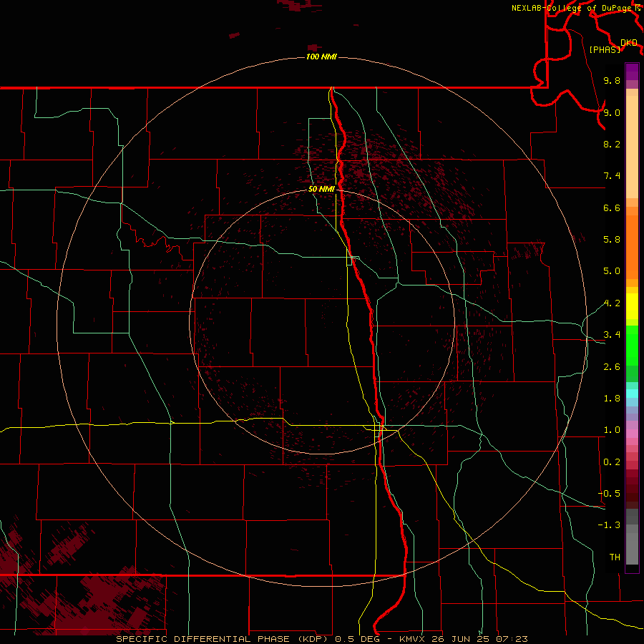Click the 1.8 value on the color scale
The height and width of the screenshot is (644, 644).
click(612, 399)
